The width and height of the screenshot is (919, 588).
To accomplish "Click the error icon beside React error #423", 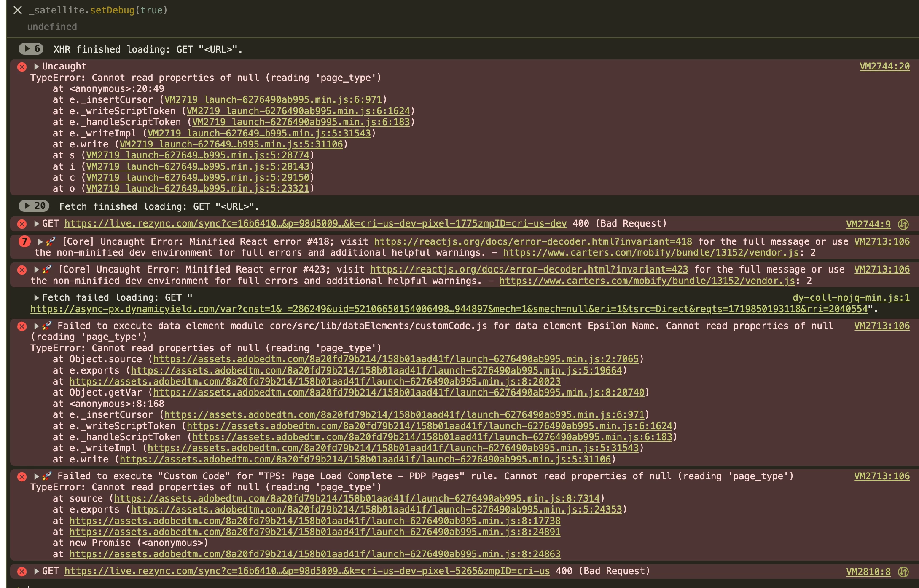I will click(22, 270).
